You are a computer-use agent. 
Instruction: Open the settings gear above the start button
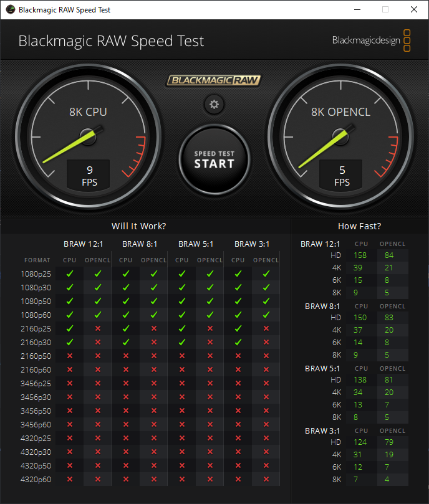(x=214, y=105)
